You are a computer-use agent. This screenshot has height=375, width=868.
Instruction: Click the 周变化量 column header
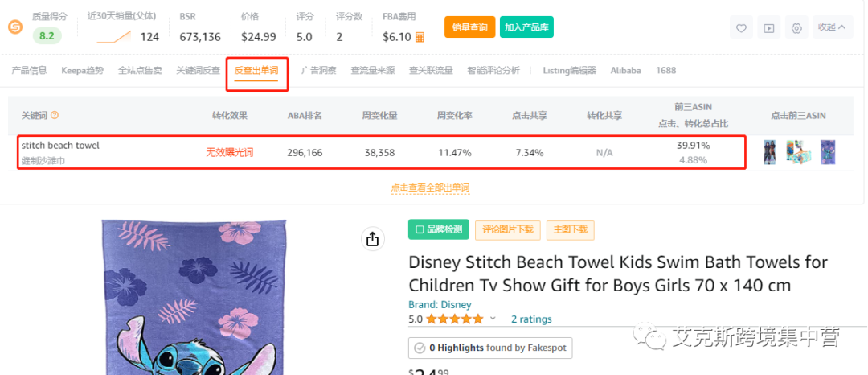379,116
